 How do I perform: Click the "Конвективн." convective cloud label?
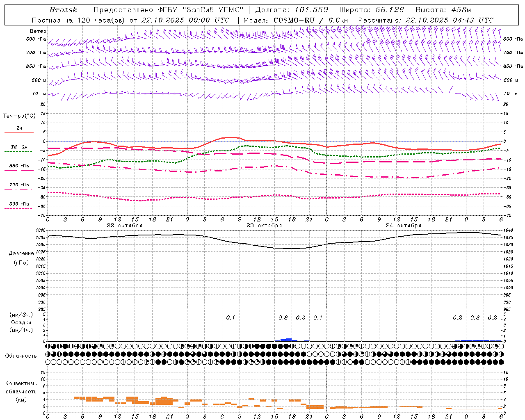(x=21, y=383)
